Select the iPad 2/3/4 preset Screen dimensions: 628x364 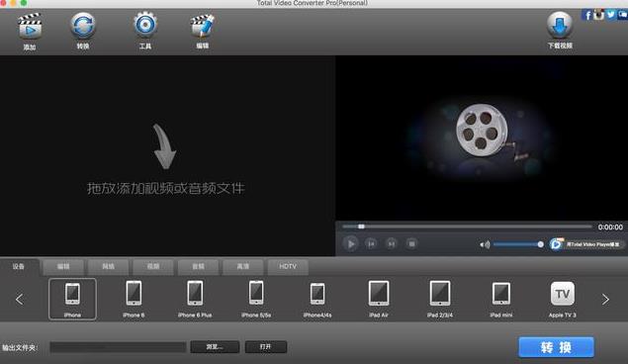point(440,299)
